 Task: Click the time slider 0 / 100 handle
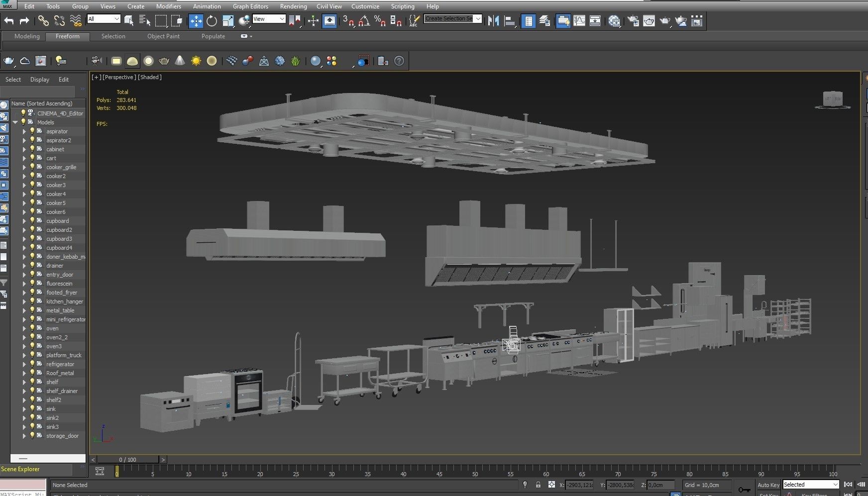tap(127, 460)
